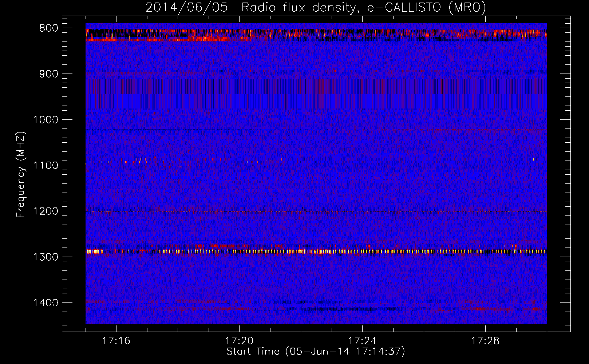
Task: Select the 1000 frequency axis label
Action: click(x=46, y=120)
